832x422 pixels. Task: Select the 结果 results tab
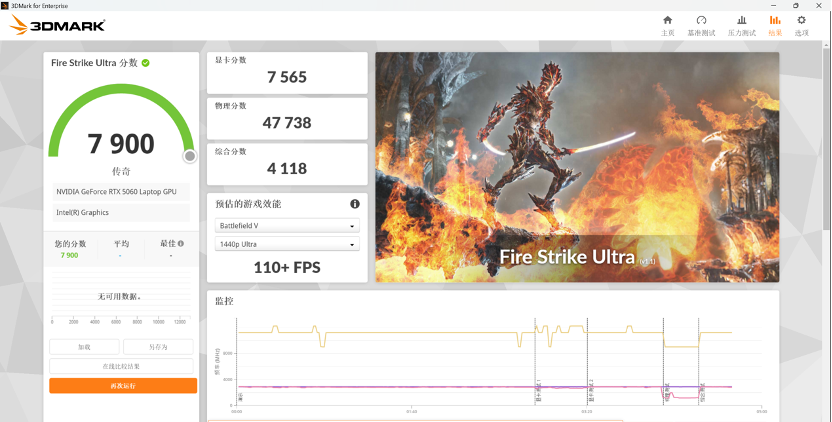tap(775, 25)
